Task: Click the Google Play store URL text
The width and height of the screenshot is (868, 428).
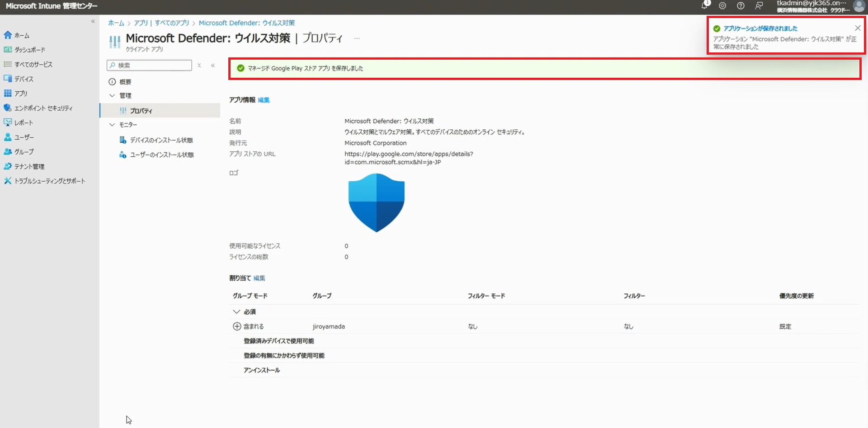Action: [409, 158]
